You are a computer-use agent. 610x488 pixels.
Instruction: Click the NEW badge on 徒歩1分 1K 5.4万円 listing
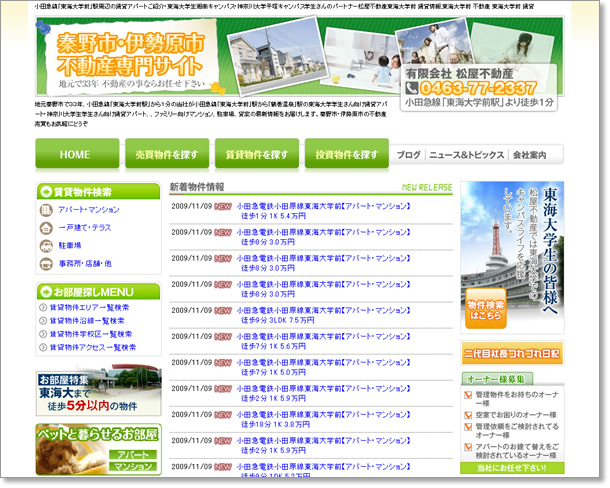point(223,206)
